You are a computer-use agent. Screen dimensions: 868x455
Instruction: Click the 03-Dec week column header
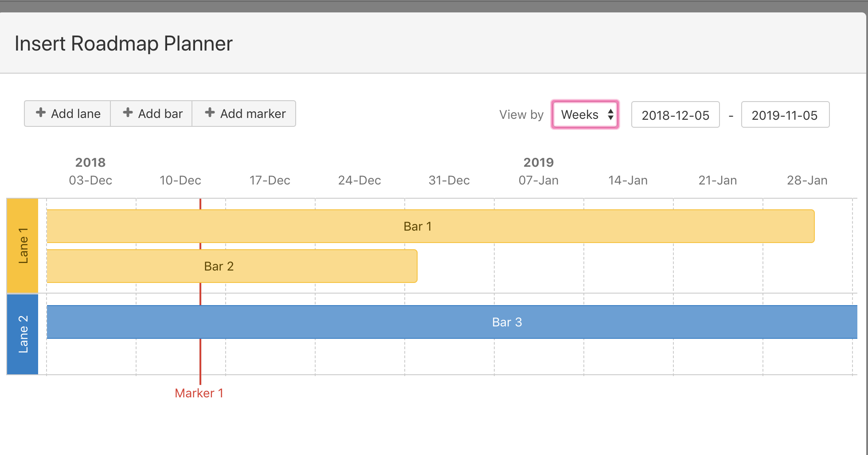90,180
